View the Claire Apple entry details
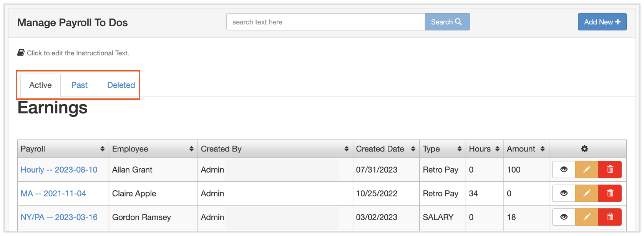The width and height of the screenshot is (644, 236). pyautogui.click(x=564, y=193)
